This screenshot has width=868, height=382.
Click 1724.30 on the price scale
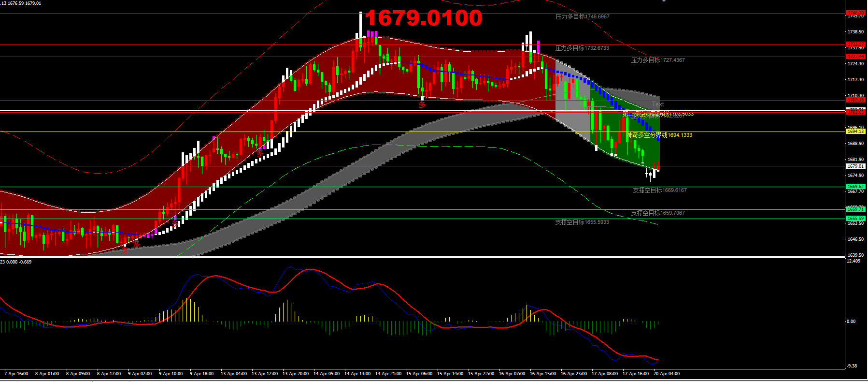point(855,64)
